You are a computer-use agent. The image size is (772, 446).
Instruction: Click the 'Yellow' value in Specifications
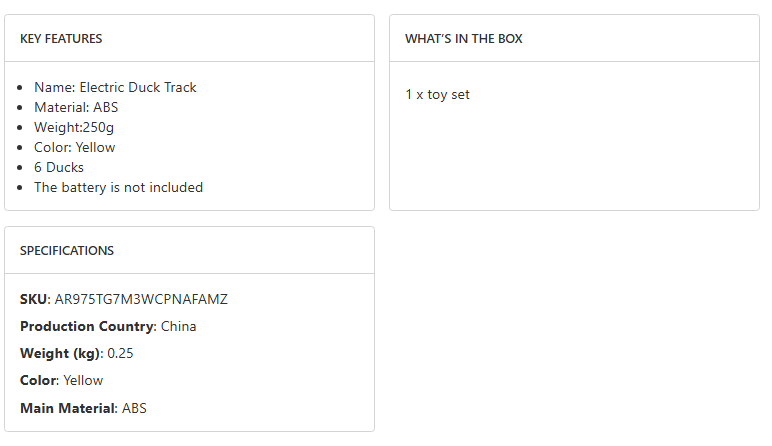[x=83, y=380]
